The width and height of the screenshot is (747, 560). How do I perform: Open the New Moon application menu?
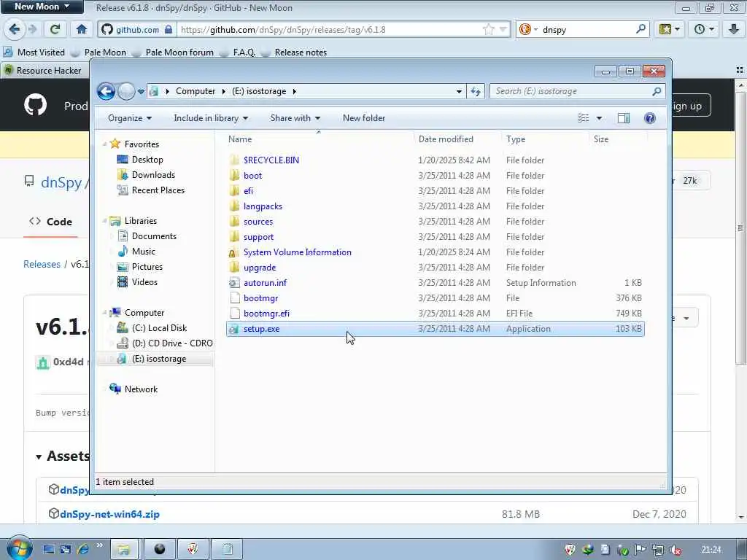pyautogui.click(x=42, y=7)
